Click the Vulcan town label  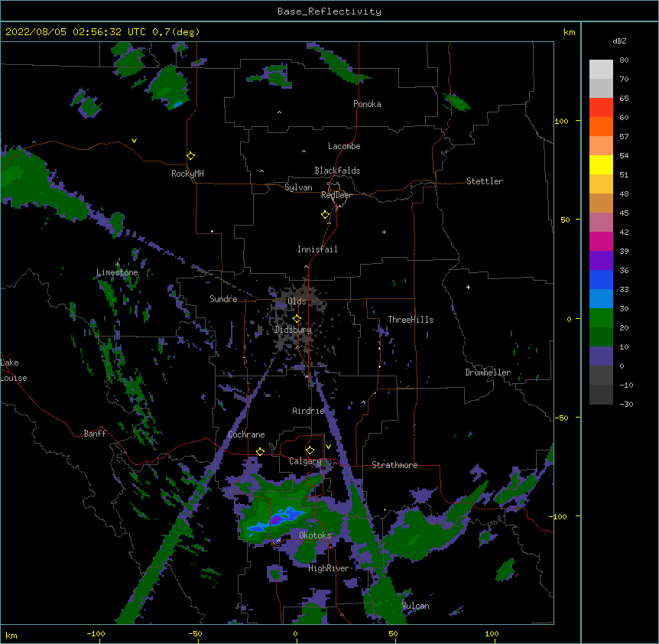pyautogui.click(x=415, y=606)
